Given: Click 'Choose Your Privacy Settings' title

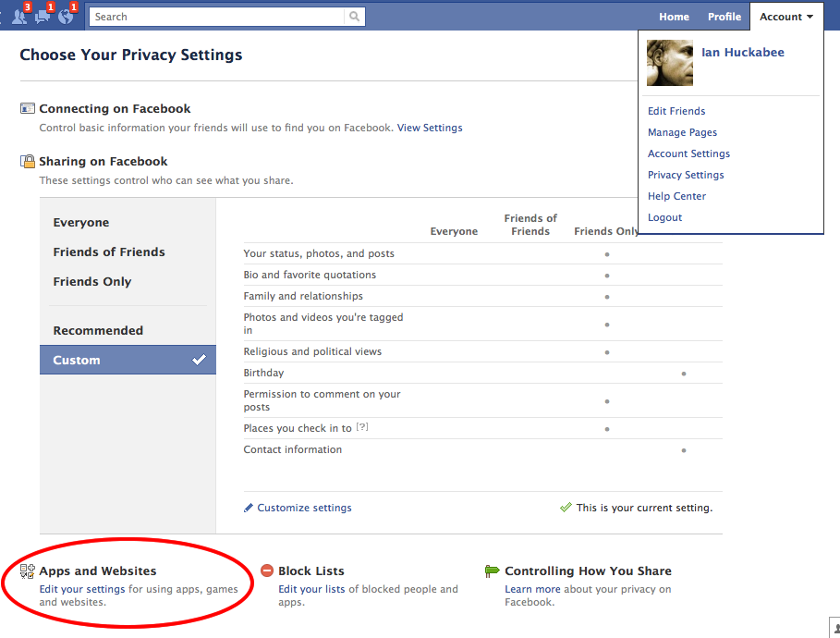Looking at the screenshot, I should coord(130,55).
